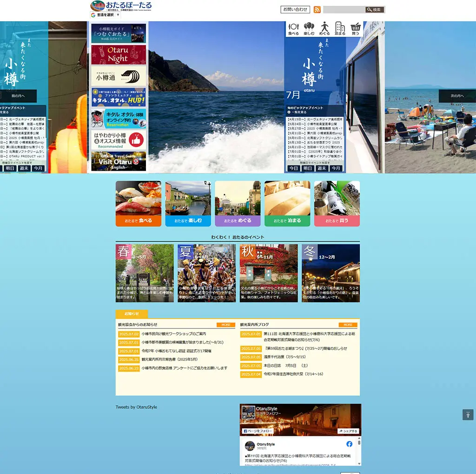
Task: Open the Google 言語を選択 language dropdown
Action: point(106,15)
